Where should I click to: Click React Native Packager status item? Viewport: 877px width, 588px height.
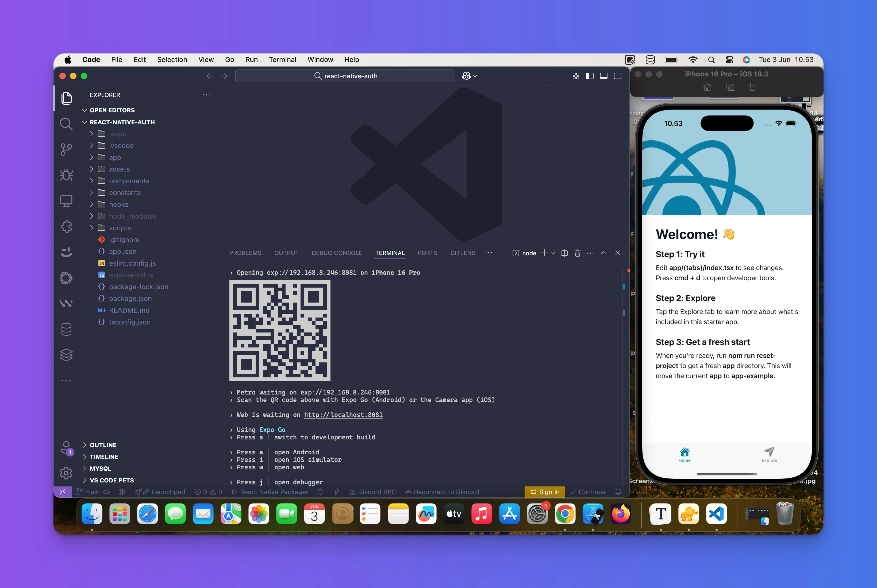pyautogui.click(x=270, y=492)
